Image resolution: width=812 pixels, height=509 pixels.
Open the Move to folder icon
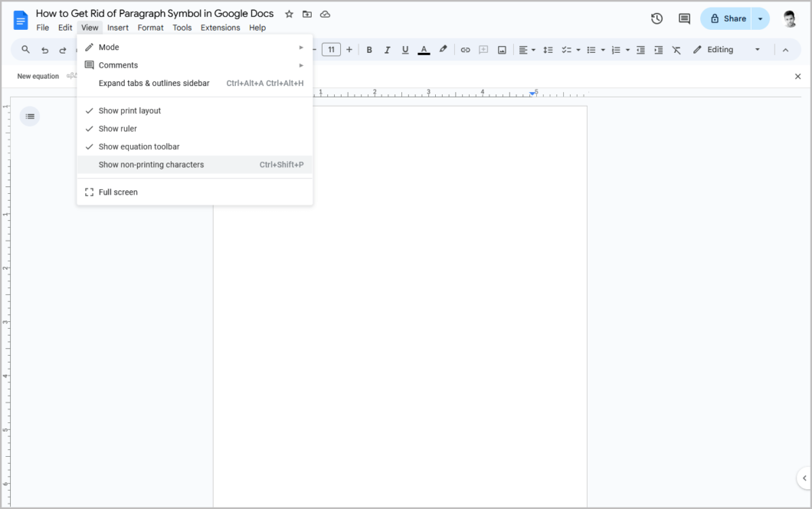pos(307,14)
